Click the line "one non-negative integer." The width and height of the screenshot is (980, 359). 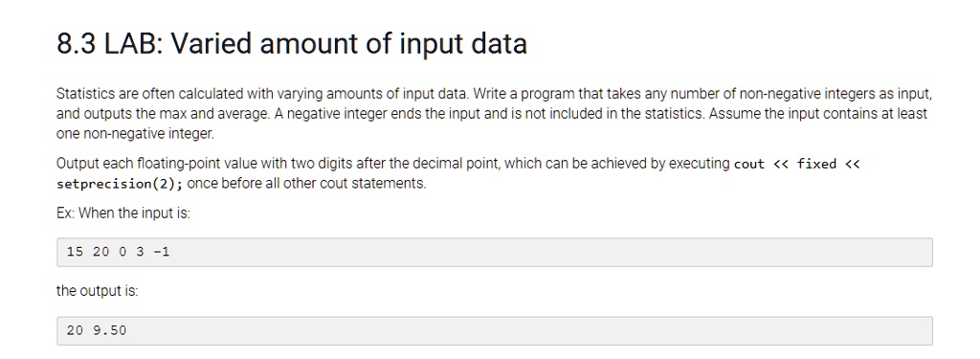pos(135,134)
